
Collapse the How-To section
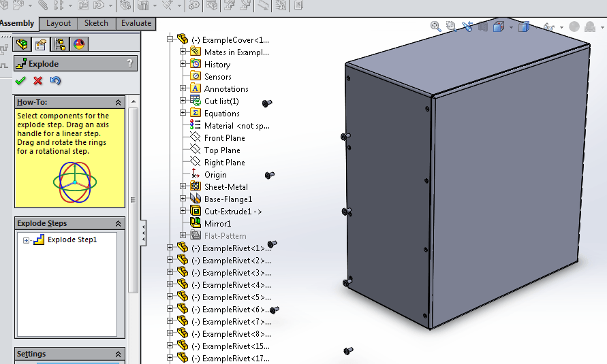pyautogui.click(x=118, y=103)
